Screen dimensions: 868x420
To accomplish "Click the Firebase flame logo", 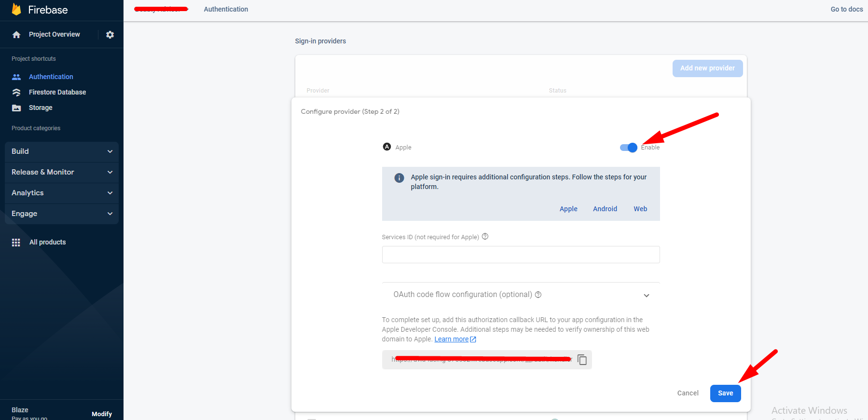I will pos(16,10).
